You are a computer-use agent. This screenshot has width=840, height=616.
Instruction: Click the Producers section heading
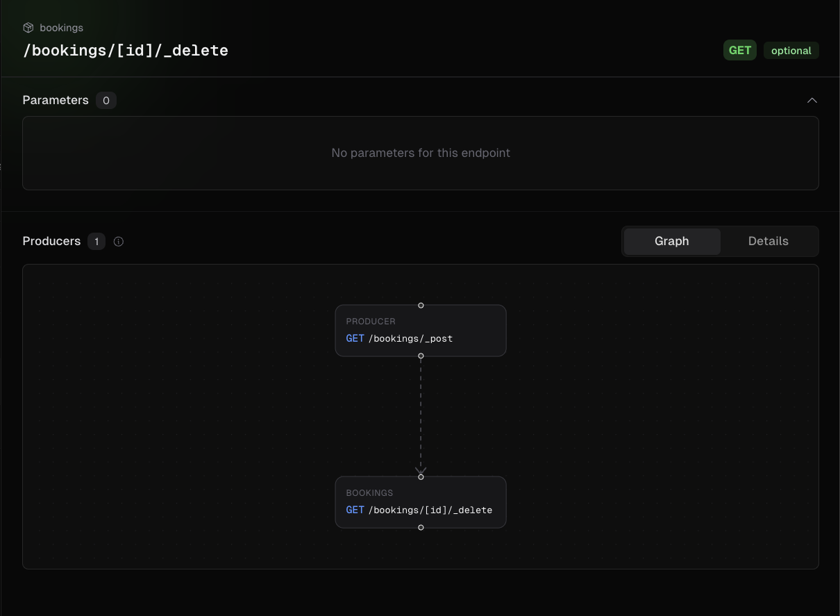click(x=51, y=242)
